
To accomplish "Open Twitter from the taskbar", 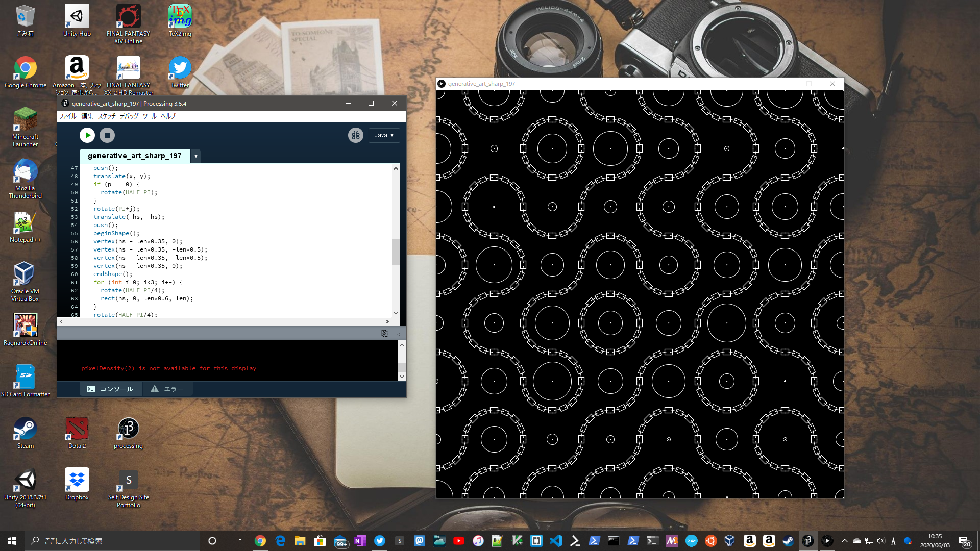I will coord(380,540).
